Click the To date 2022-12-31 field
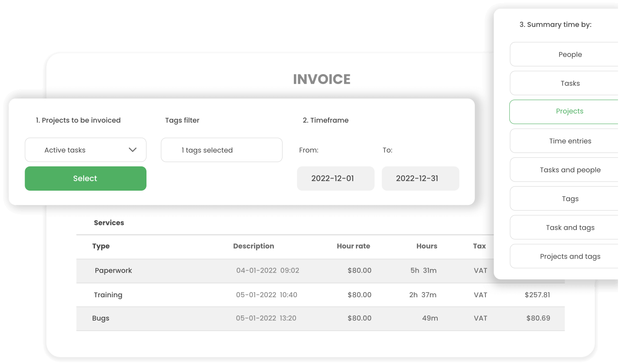The height and width of the screenshot is (364, 631). [420, 179]
